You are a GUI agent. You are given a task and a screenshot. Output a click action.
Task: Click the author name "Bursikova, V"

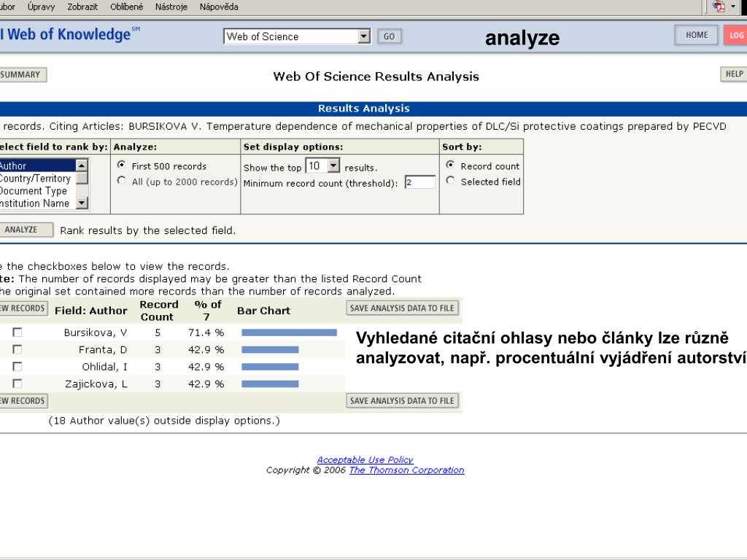[x=96, y=332]
